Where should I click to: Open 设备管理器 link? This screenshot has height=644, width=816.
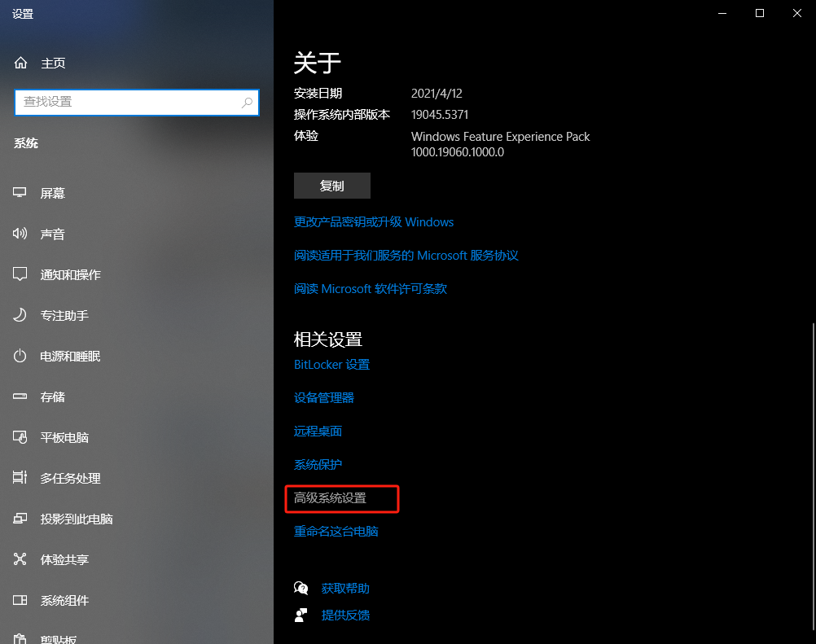click(323, 398)
